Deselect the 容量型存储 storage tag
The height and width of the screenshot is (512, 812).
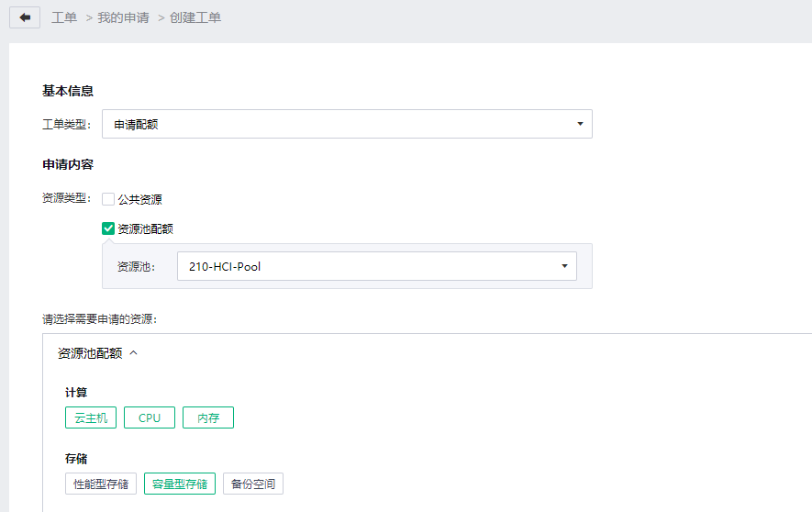tap(180, 484)
